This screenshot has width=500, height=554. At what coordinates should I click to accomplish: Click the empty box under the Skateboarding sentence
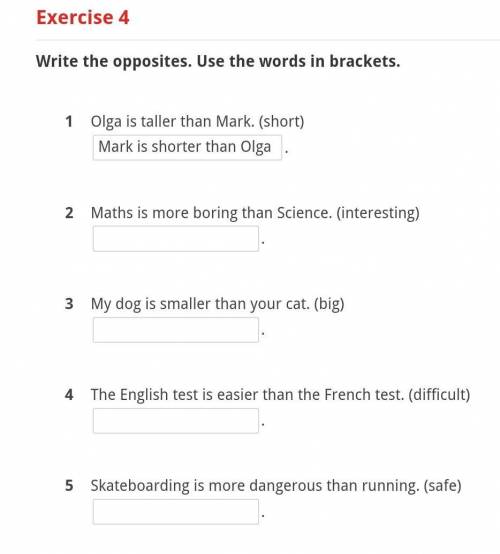click(176, 512)
